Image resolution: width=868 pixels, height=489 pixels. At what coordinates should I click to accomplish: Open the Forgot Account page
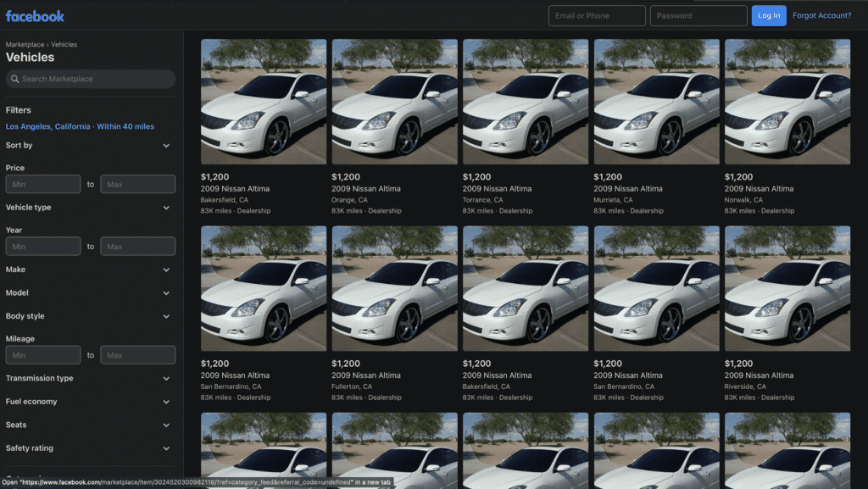point(823,14)
